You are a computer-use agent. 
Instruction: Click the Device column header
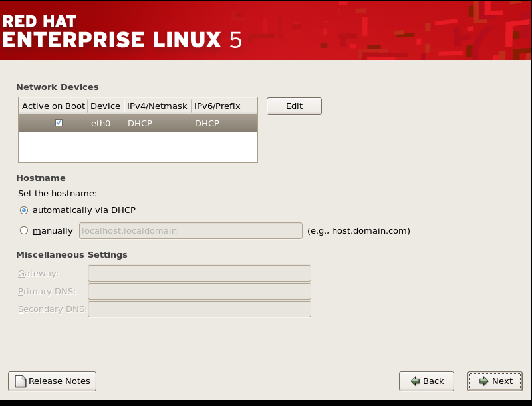(x=105, y=106)
